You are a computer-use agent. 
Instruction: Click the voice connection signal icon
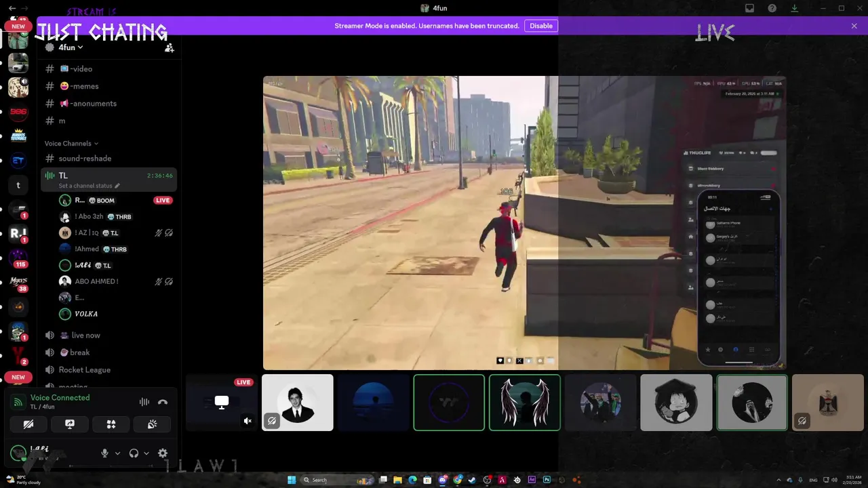[18, 402]
